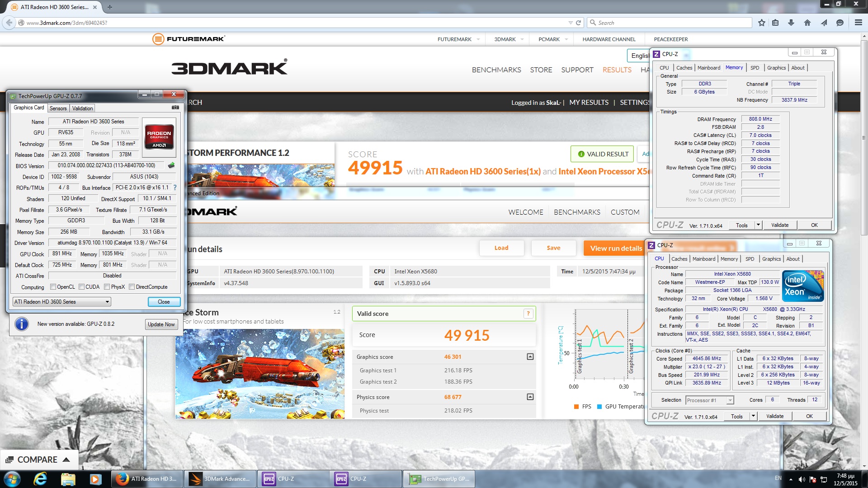Viewport: 868px width, 488px height.
Task: Click the VALID RESULT badge button
Action: [602, 154]
